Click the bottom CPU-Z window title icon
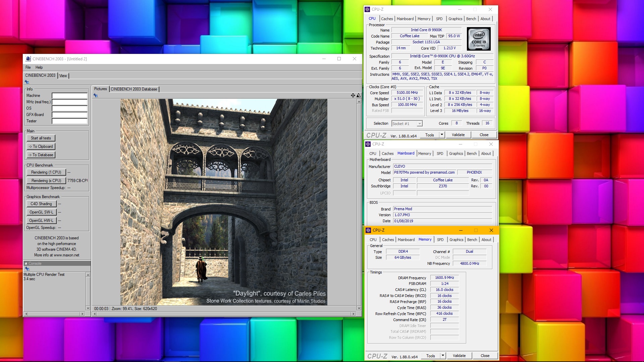Screen dimensions: 644x362 [368, 230]
